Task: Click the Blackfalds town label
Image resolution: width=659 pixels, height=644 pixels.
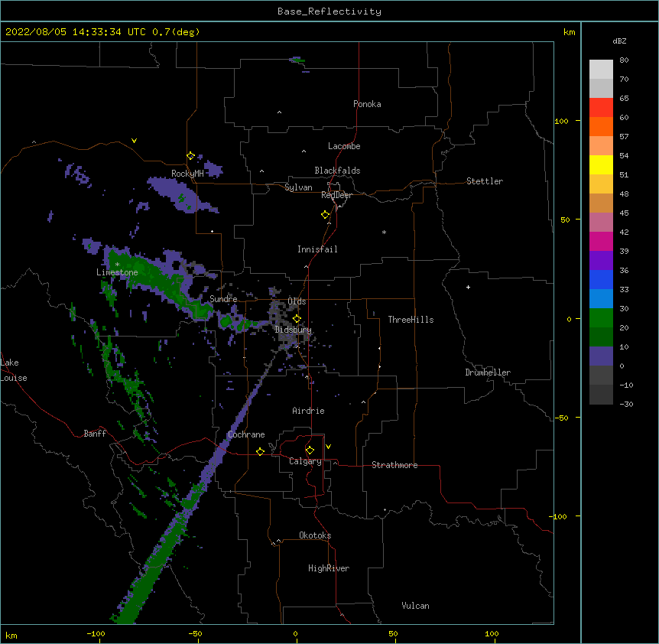Action: (x=337, y=171)
